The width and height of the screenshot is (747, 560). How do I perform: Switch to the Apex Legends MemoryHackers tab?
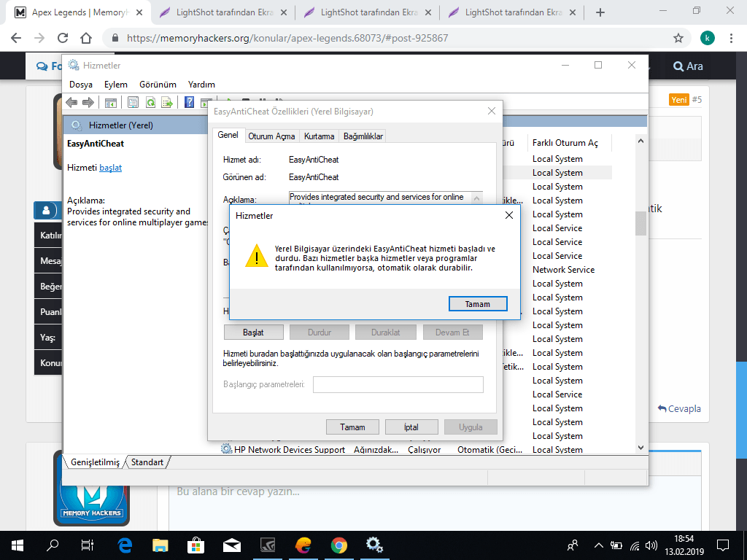point(79,12)
